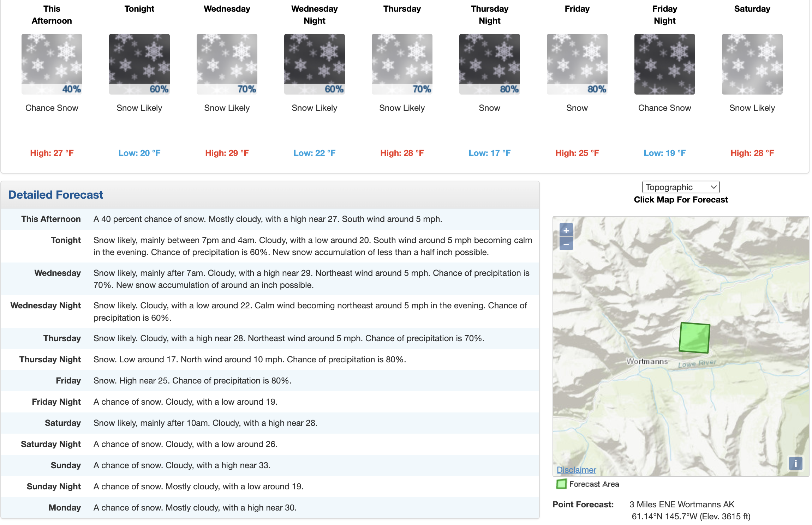Click '3 Miles ENE Wortmanns AK' location text

(x=682, y=505)
